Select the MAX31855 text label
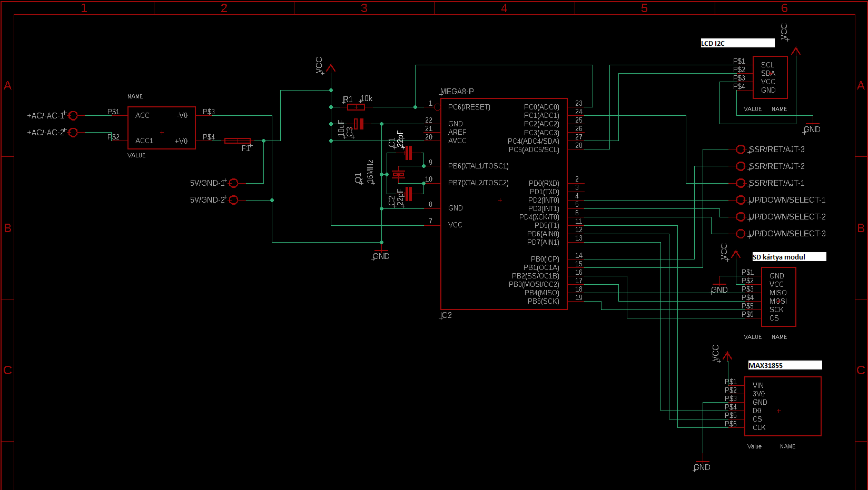 point(765,365)
